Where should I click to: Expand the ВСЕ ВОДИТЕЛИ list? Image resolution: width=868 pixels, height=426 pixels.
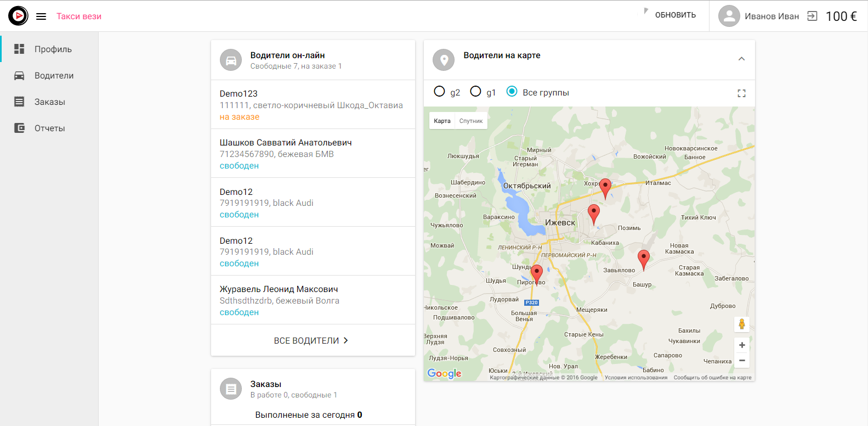[312, 340]
